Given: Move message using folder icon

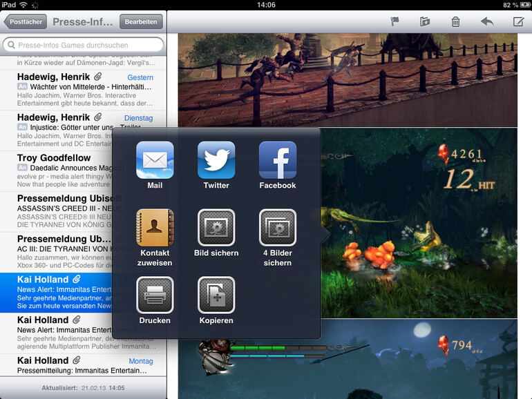Looking at the screenshot, I should [425, 21].
